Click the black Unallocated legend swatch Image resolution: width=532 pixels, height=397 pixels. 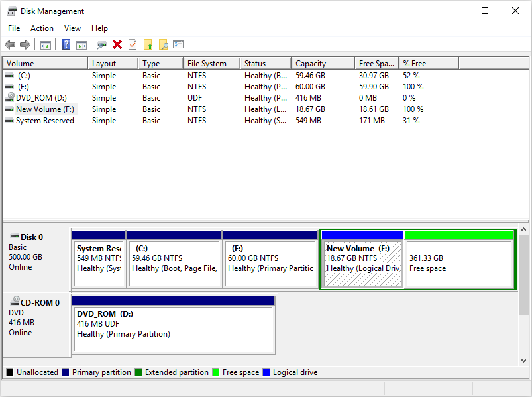point(10,372)
